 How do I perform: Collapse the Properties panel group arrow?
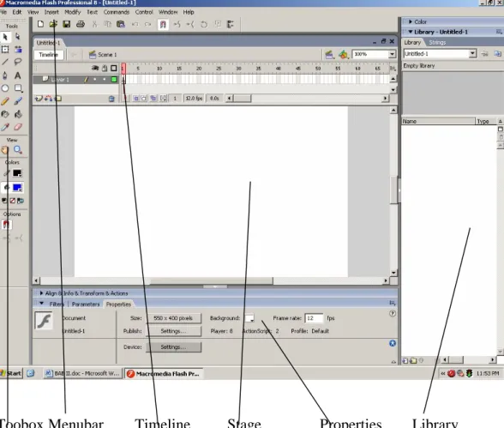[x=41, y=304]
